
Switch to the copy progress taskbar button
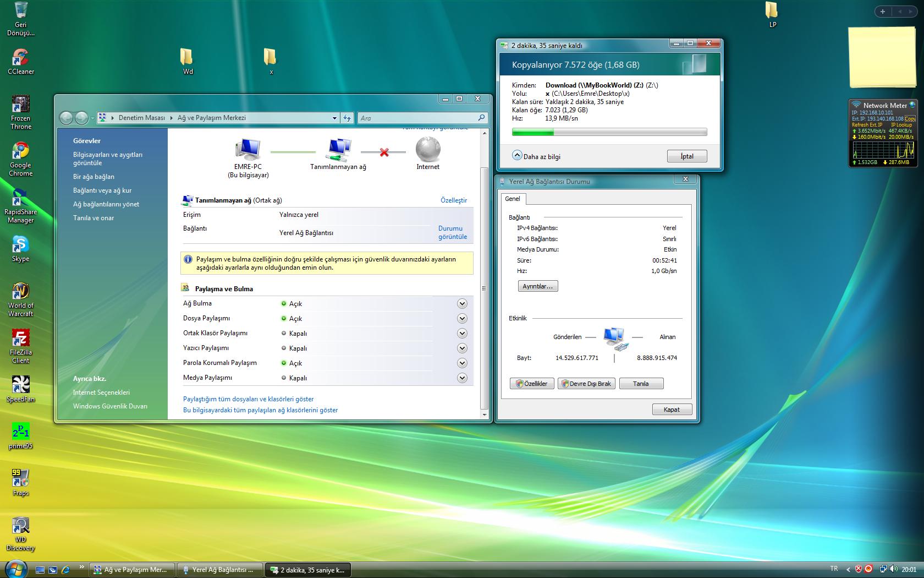[x=308, y=570]
